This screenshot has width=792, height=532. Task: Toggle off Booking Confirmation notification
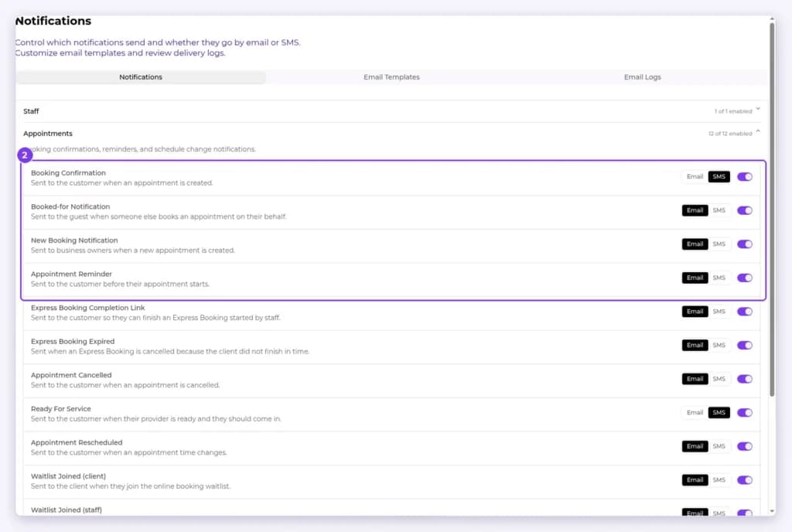[x=745, y=176]
